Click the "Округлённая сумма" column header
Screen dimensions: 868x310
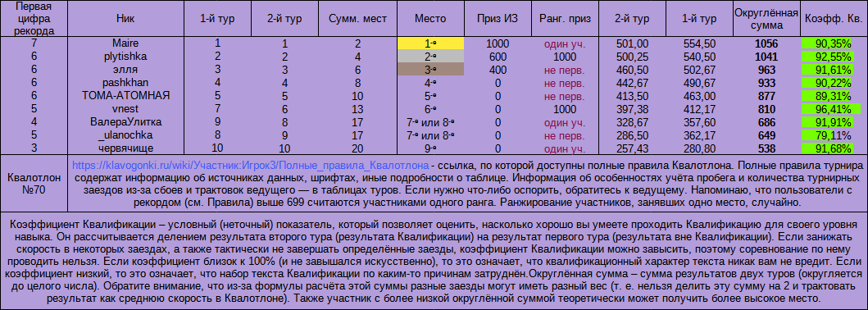[766, 19]
